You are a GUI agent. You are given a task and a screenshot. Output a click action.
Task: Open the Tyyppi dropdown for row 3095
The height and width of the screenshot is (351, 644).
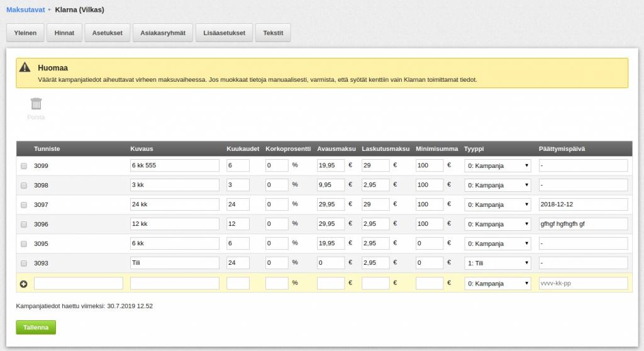[497, 243]
